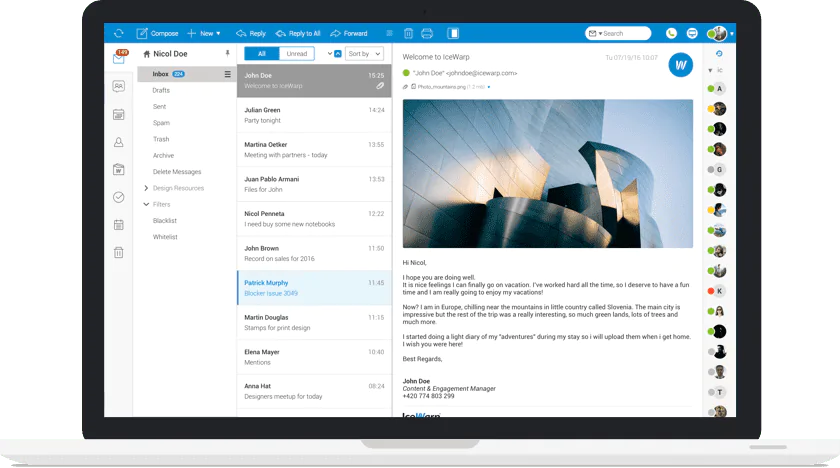This screenshot has width=840, height=468.
Task: Pin the folder panel with pin icon
Action: (x=227, y=53)
